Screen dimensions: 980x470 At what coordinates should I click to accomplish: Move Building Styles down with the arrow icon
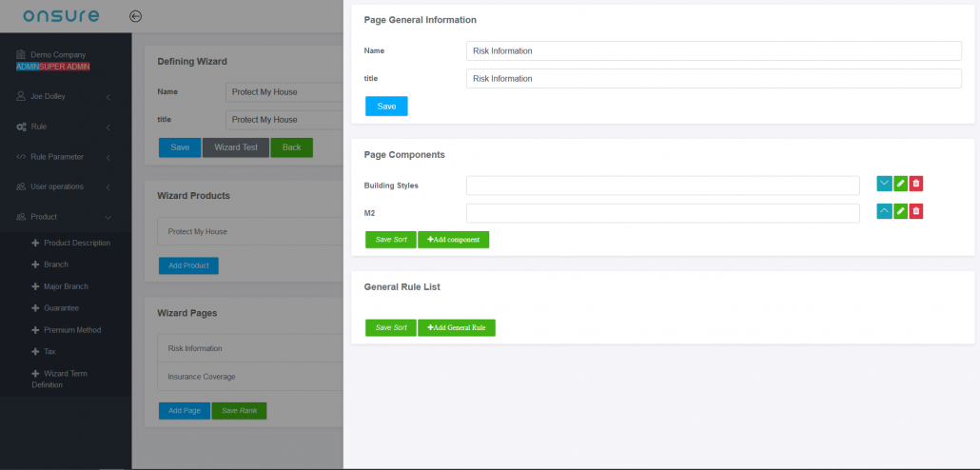pos(884,184)
